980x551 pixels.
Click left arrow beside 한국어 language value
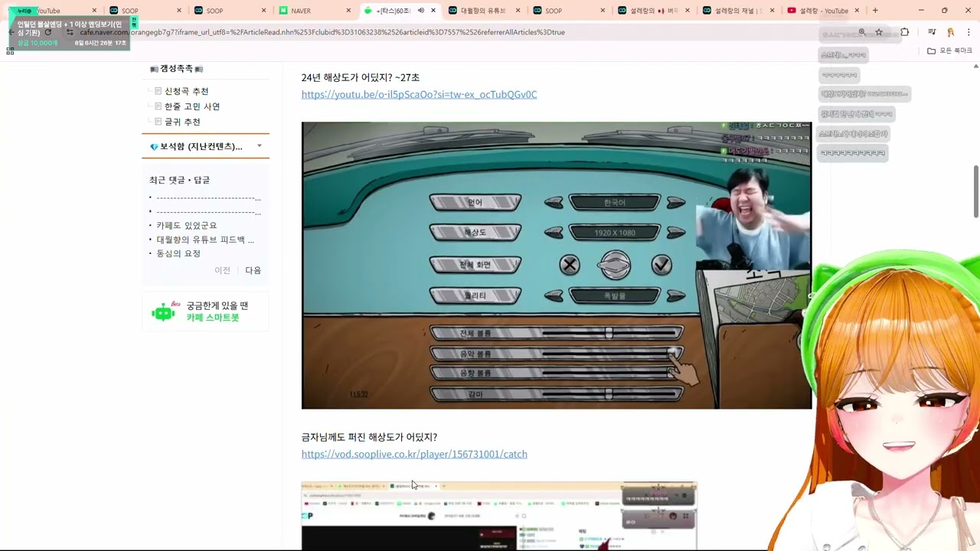(x=554, y=203)
